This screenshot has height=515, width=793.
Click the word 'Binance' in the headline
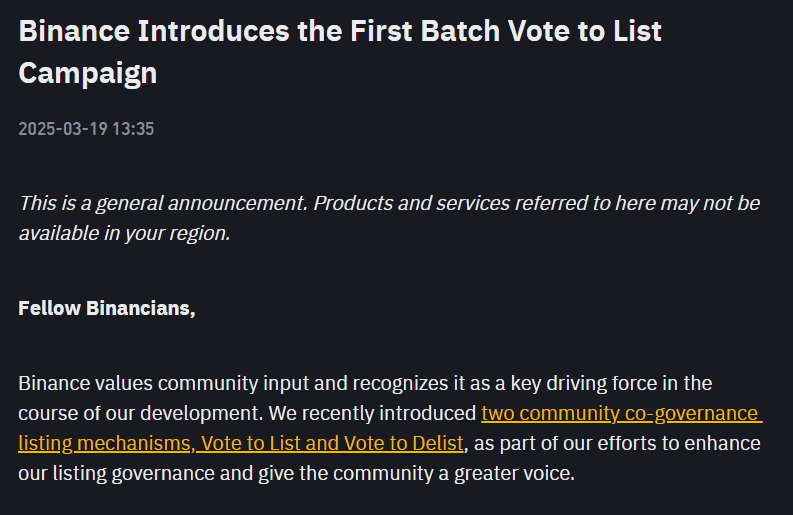pos(74,31)
